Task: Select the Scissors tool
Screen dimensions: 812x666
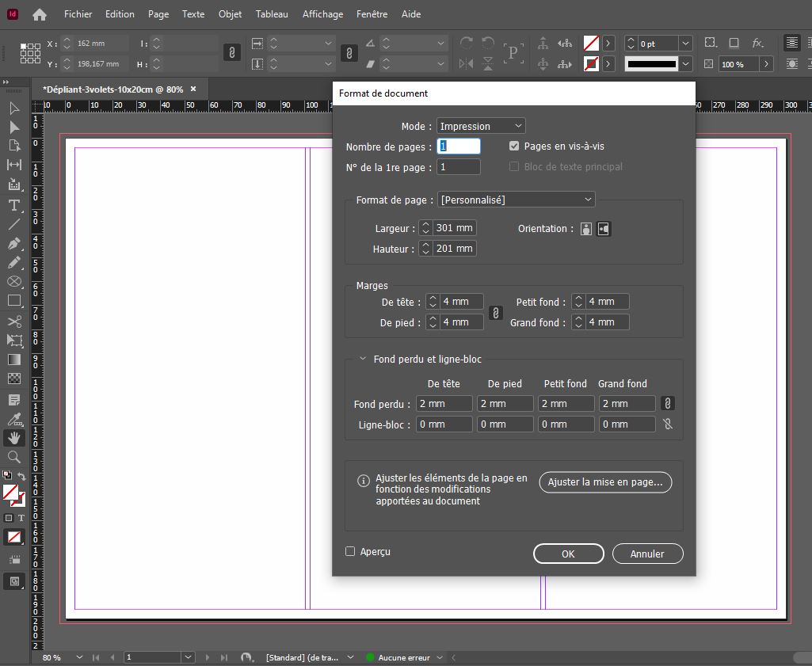Action: (14, 322)
